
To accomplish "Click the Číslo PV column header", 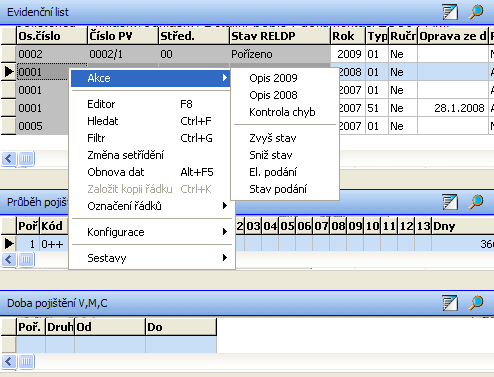I will pos(123,36).
